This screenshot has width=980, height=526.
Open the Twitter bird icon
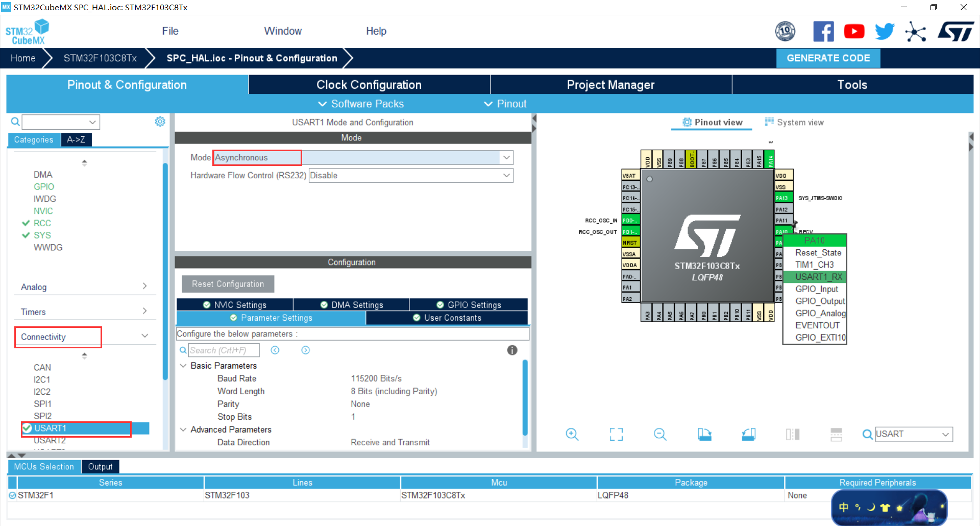click(885, 32)
